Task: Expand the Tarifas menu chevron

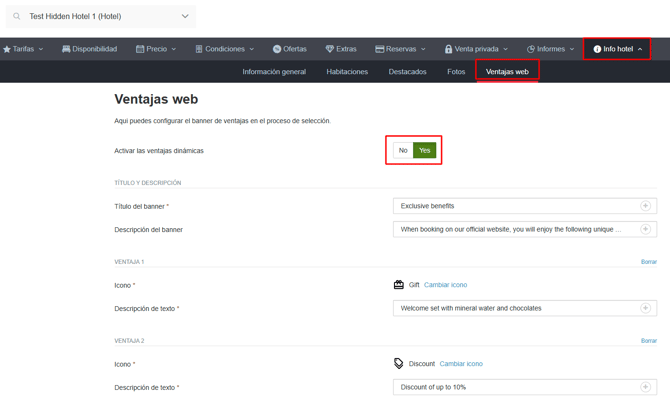Action: pos(41,49)
